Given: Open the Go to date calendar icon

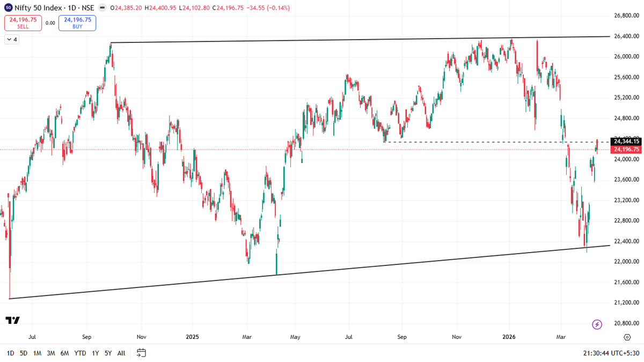Looking at the screenshot, I should (x=141, y=353).
